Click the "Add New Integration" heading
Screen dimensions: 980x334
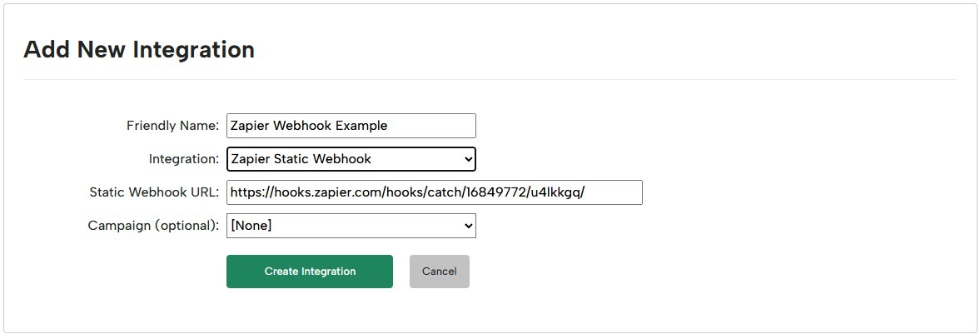pos(139,50)
